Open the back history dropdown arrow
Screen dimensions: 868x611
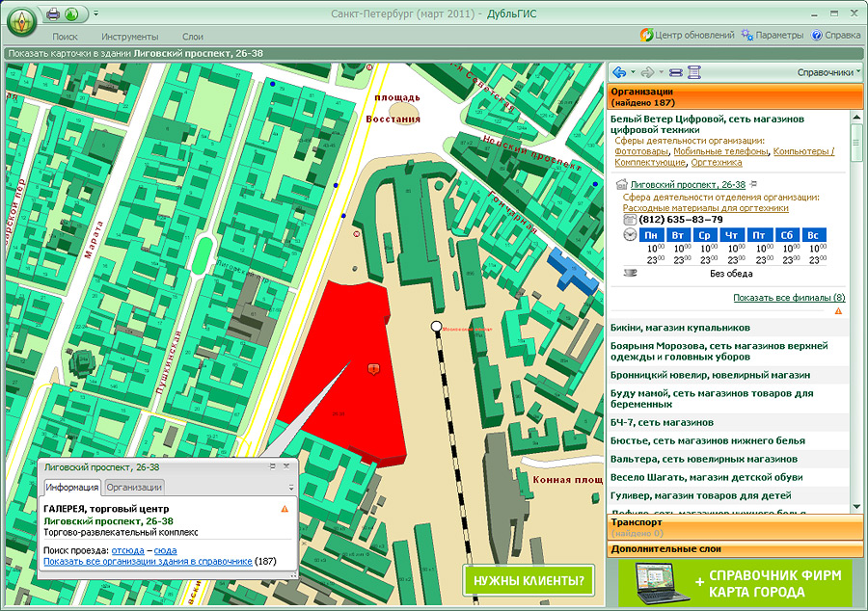(633, 72)
